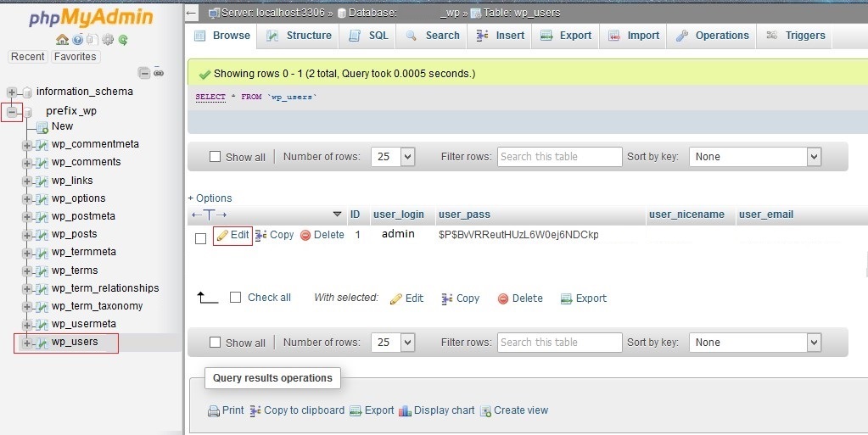Go to phpMyAdmin home via house icon
Image resolution: width=868 pixels, height=435 pixels.
[63, 39]
